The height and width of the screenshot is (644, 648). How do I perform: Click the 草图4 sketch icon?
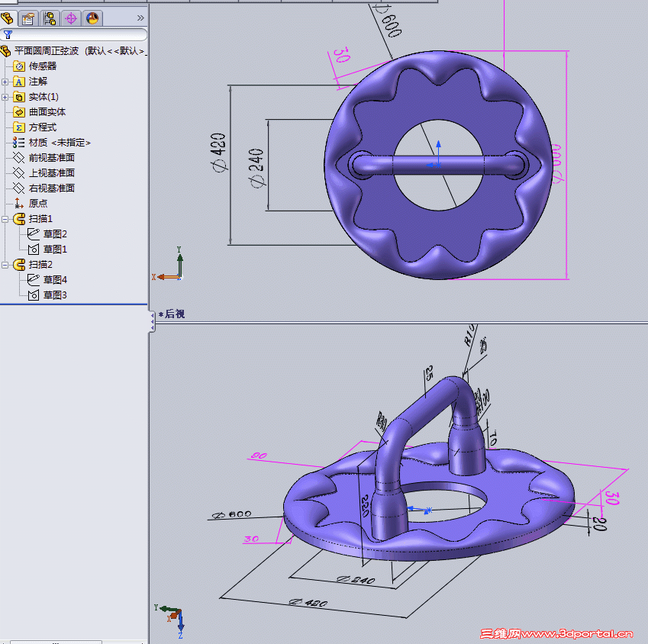click(34, 280)
